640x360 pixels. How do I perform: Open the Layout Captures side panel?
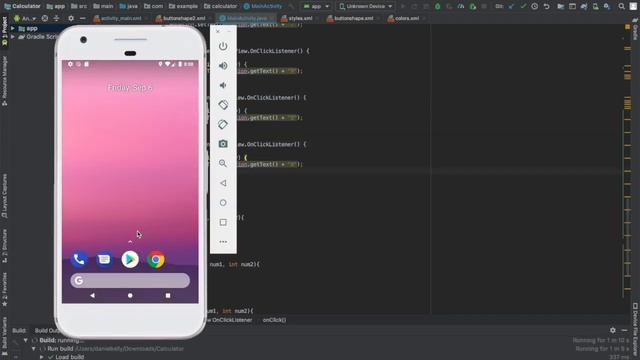click(x=4, y=196)
